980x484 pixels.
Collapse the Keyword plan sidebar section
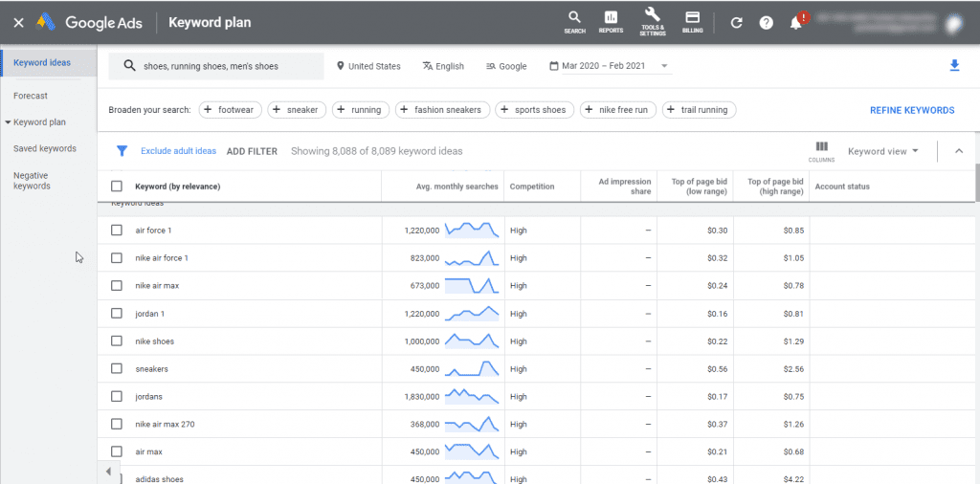coord(10,122)
